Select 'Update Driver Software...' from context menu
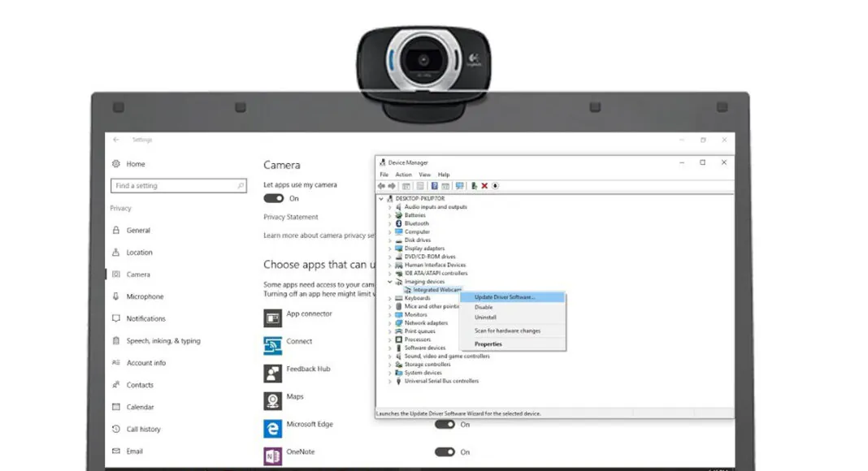 point(505,297)
